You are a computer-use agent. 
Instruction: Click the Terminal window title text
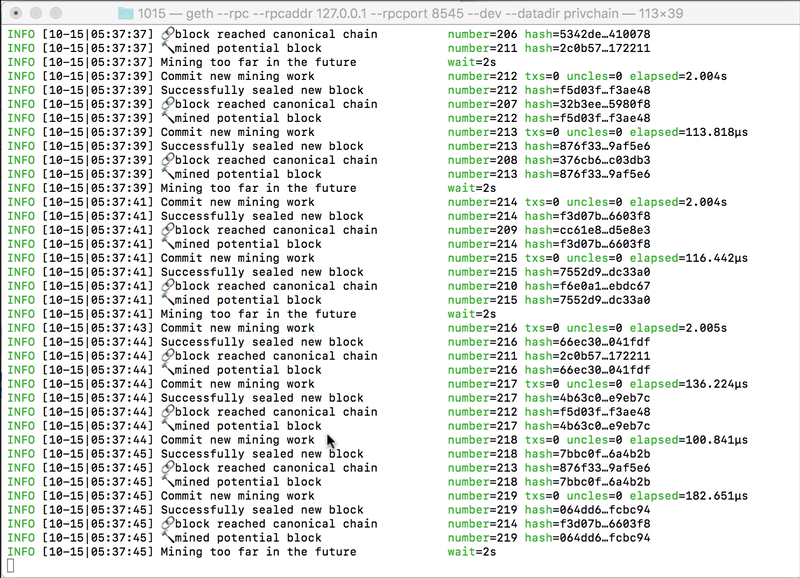(x=410, y=13)
